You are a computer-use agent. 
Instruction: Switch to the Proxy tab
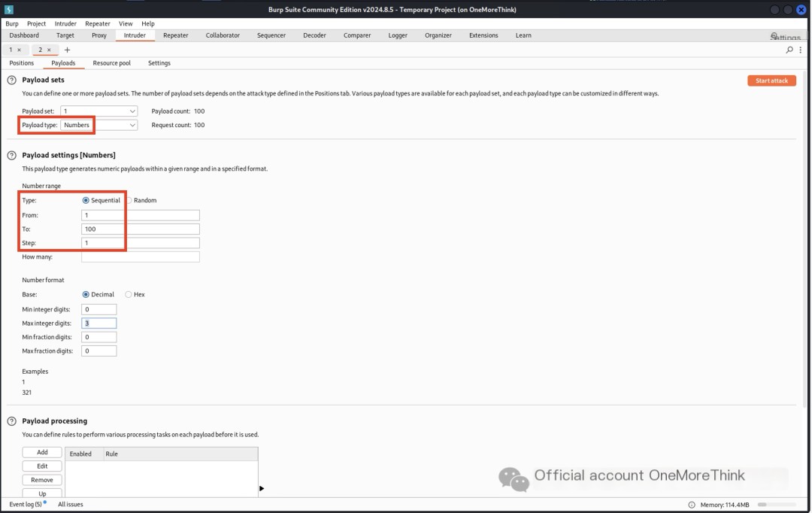[99, 35]
